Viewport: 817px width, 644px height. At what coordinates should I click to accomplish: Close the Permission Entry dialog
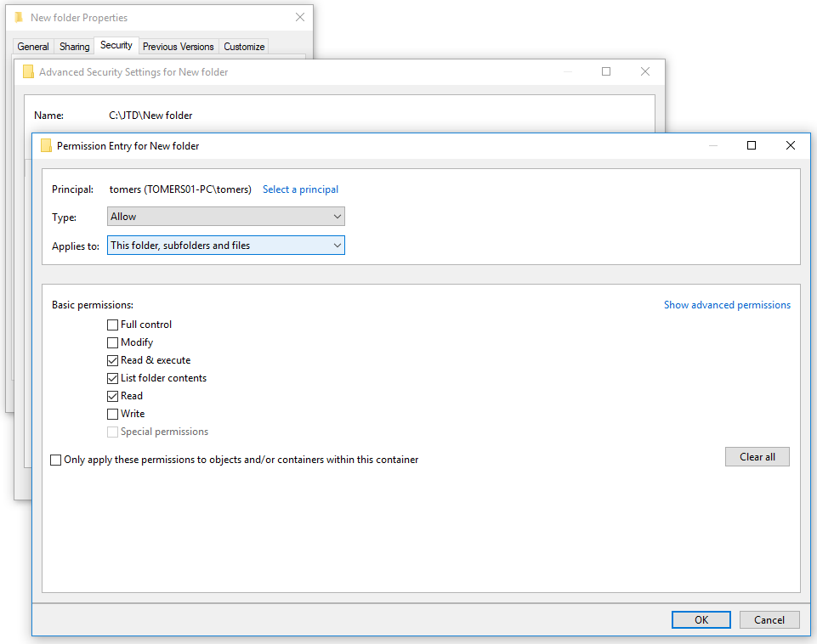(791, 145)
